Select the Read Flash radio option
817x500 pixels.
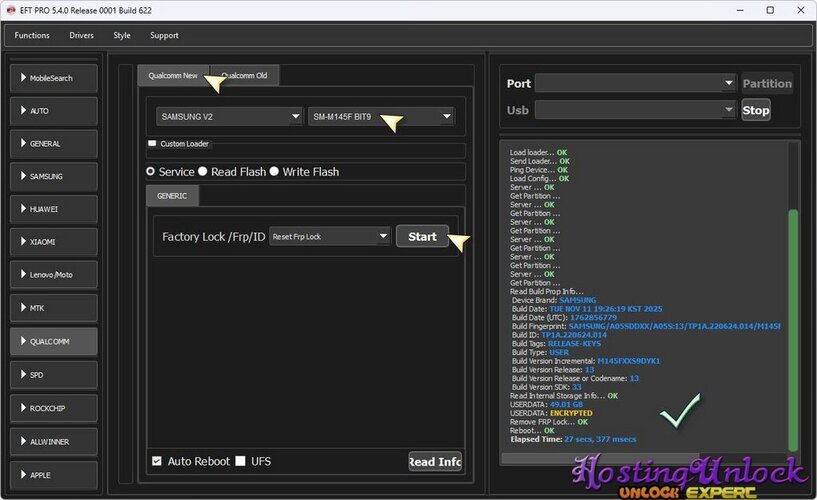click(x=203, y=171)
